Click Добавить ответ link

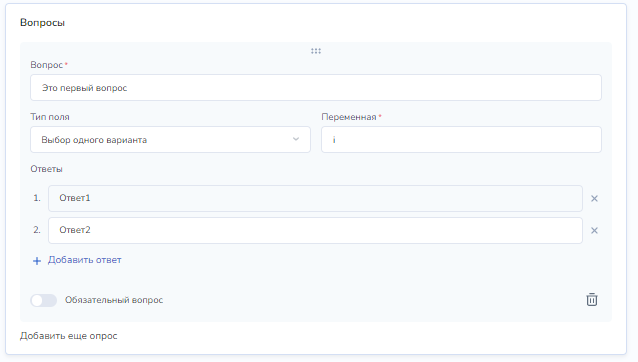pyautogui.click(x=85, y=260)
